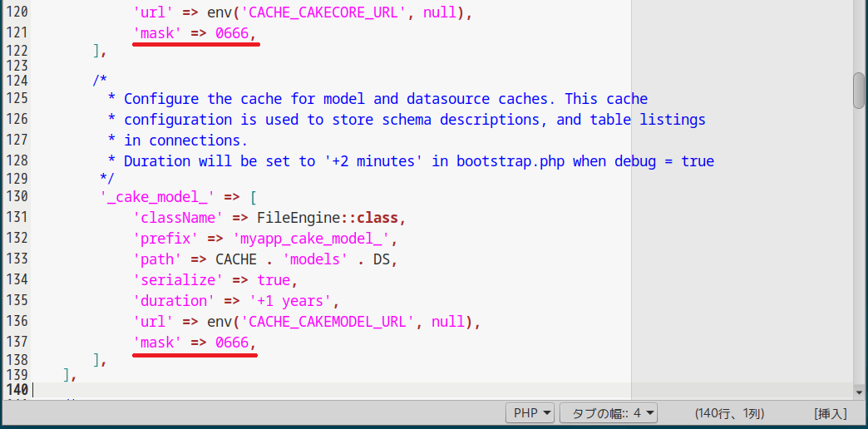Click the empty scrollbar track below thumb

pos(859,249)
